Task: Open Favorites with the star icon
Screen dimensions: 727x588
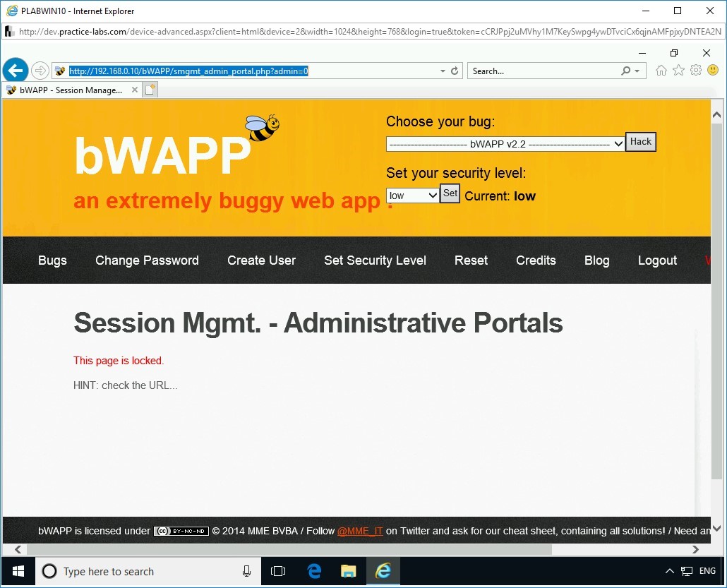Action: pos(678,71)
